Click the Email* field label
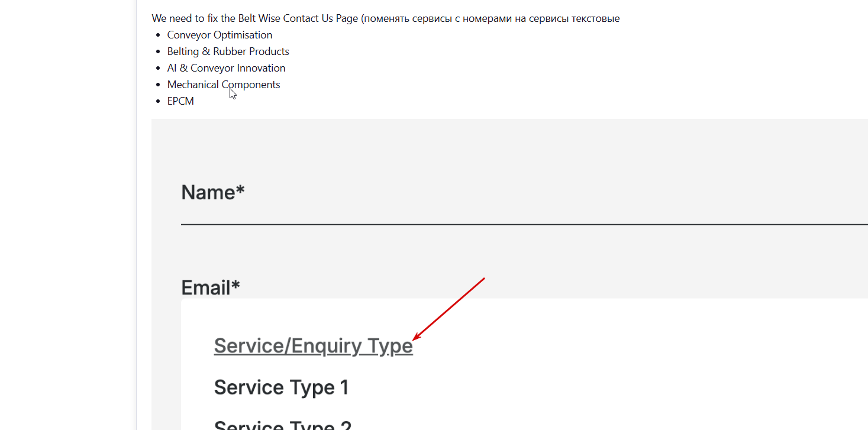This screenshot has width=868, height=430. pos(210,288)
